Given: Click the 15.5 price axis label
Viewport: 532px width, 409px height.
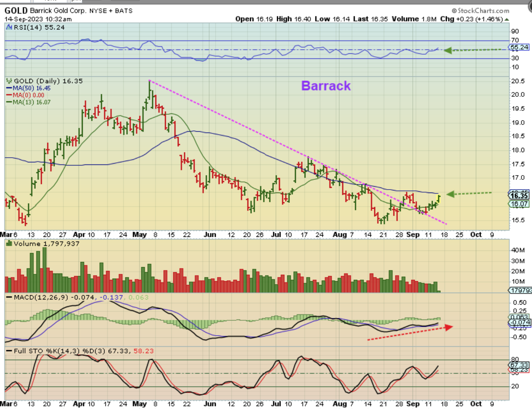Looking at the screenshot, I should tap(518, 220).
